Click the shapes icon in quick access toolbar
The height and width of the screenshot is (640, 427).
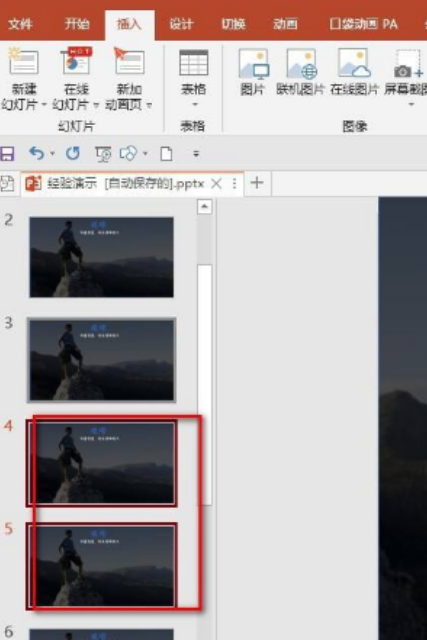coord(128,153)
